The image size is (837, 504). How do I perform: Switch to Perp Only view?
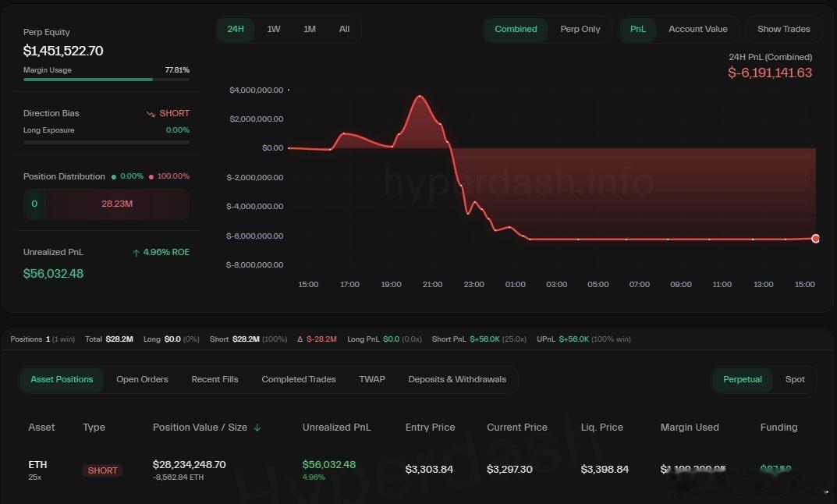(x=580, y=29)
